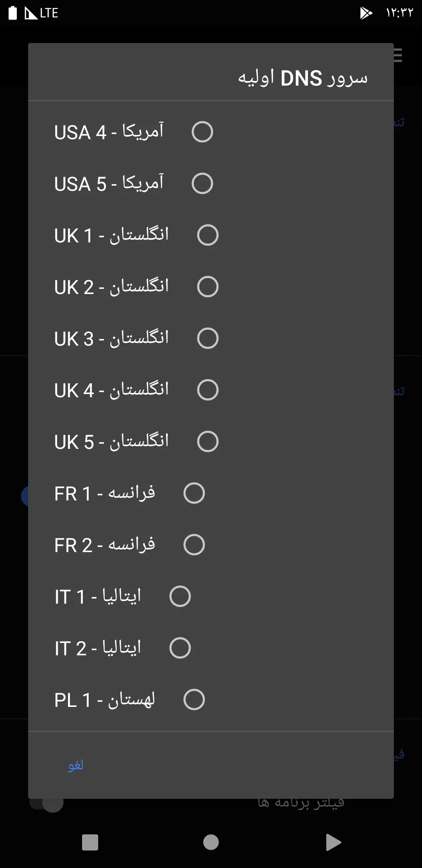Select the UK 5 radio button
Image resolution: width=422 pixels, height=868 pixels.
207,441
